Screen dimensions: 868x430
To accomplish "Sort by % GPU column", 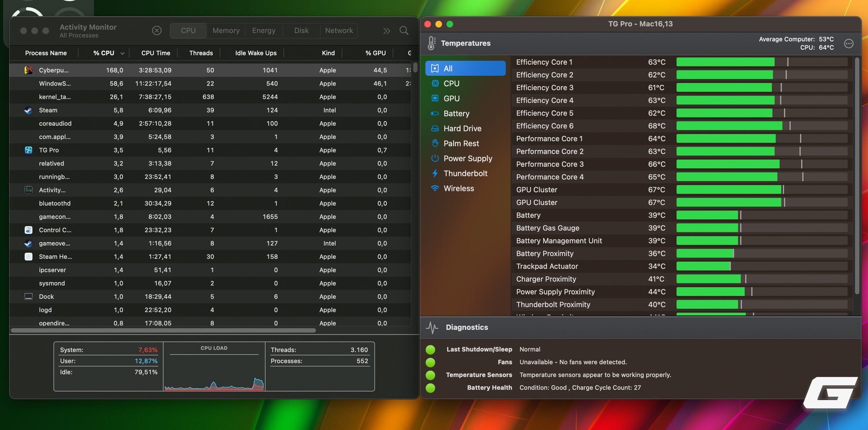I will point(375,53).
